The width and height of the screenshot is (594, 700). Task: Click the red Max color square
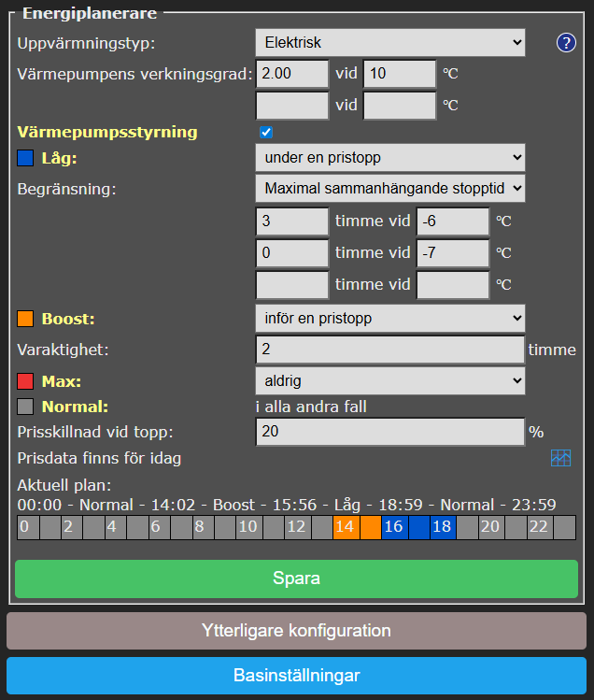(25, 381)
